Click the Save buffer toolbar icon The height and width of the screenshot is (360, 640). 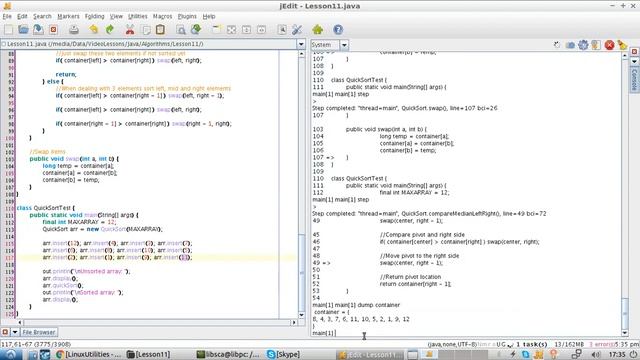[38, 29]
